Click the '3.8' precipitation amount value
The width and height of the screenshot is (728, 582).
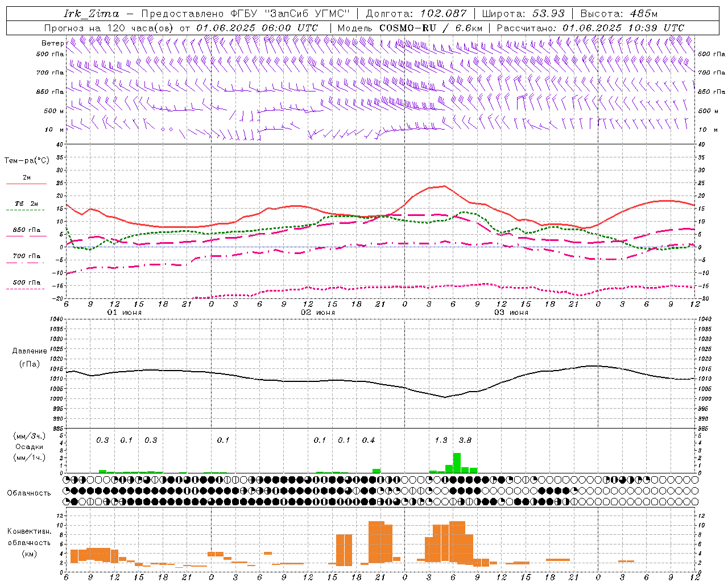(465, 440)
